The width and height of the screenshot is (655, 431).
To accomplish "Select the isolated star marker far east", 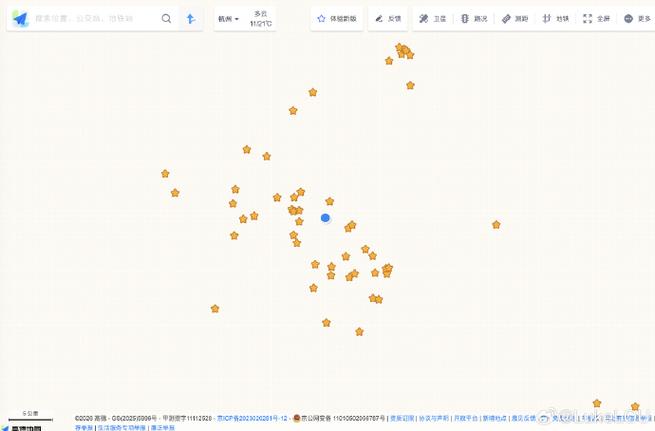I will (496, 225).
